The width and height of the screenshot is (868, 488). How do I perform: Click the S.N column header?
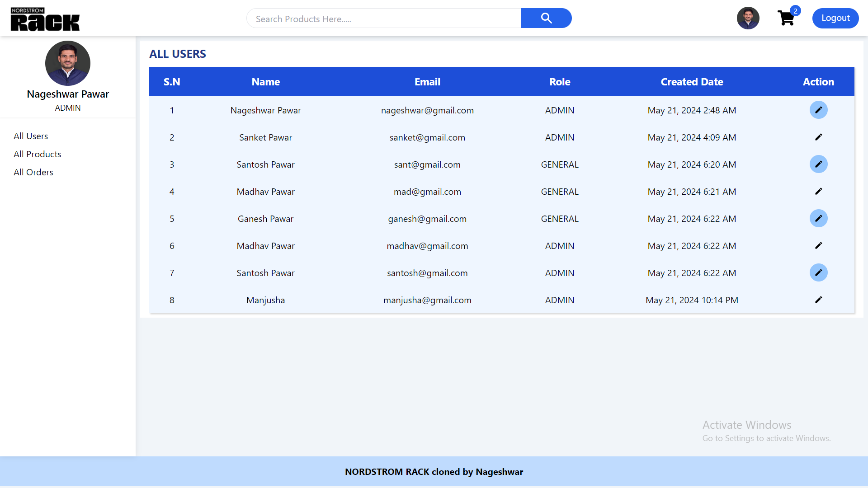(172, 82)
